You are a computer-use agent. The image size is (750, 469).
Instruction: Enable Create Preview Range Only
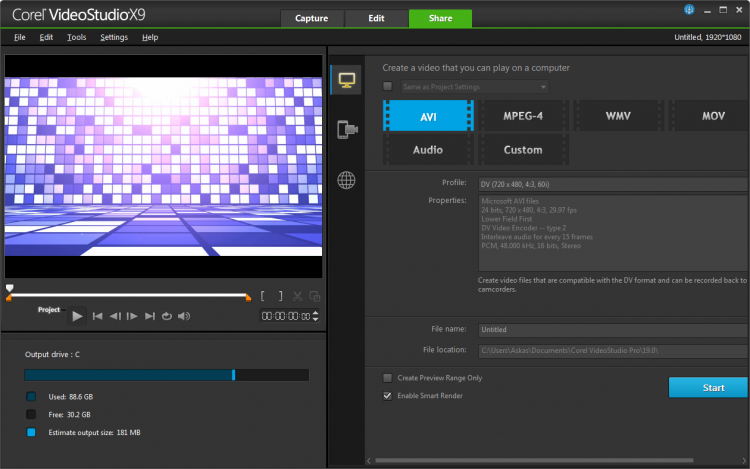[388, 378]
